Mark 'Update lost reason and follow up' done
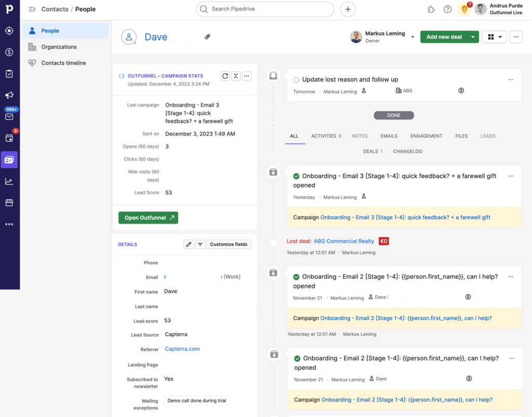532x417 pixels. coord(296,80)
